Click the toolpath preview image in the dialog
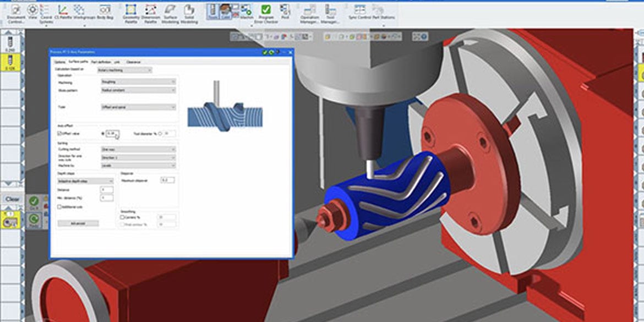Image resolution: width=644 pixels, height=322 pixels. (225, 106)
